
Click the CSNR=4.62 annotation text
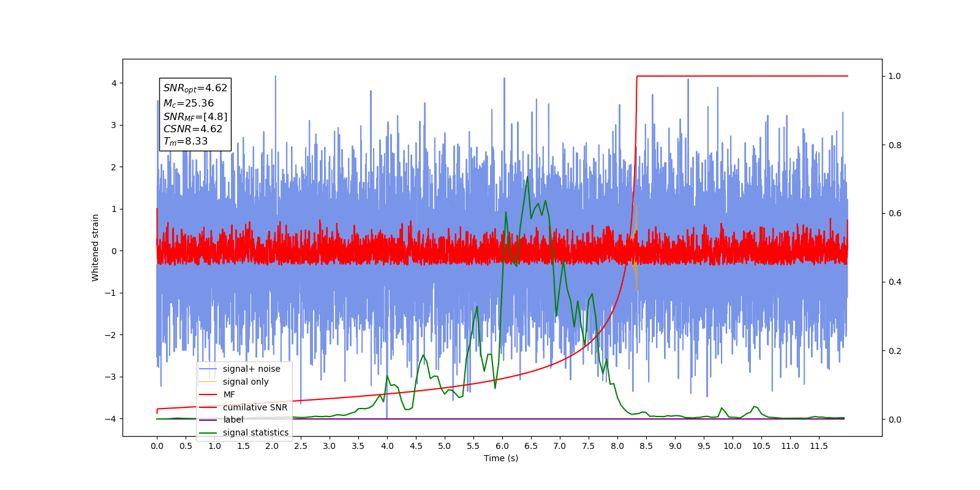point(192,129)
